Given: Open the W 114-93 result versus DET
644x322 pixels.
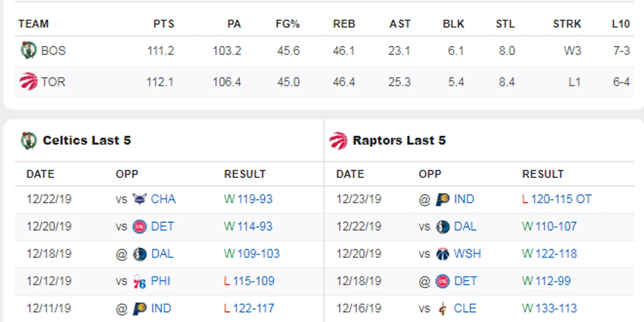Looking at the screenshot, I should (x=248, y=227).
